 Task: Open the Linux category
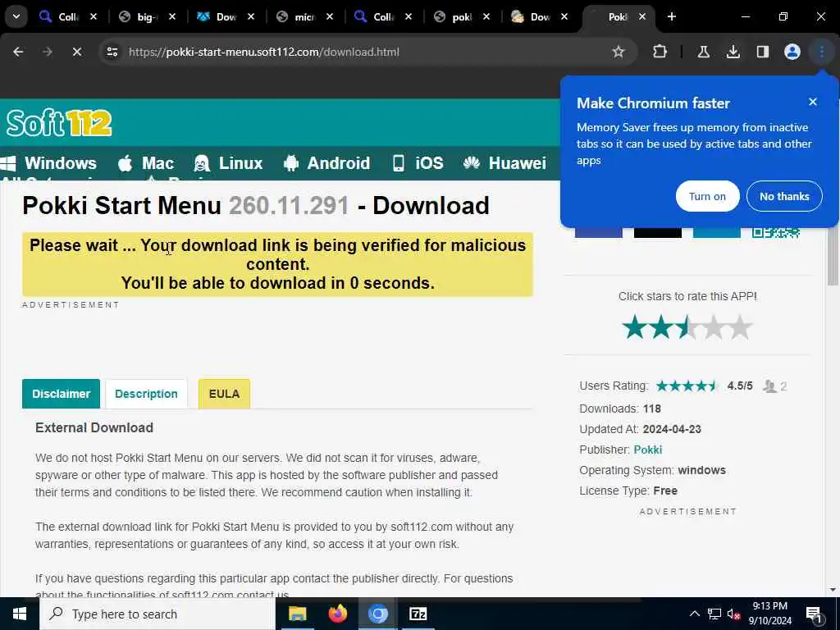click(x=228, y=163)
